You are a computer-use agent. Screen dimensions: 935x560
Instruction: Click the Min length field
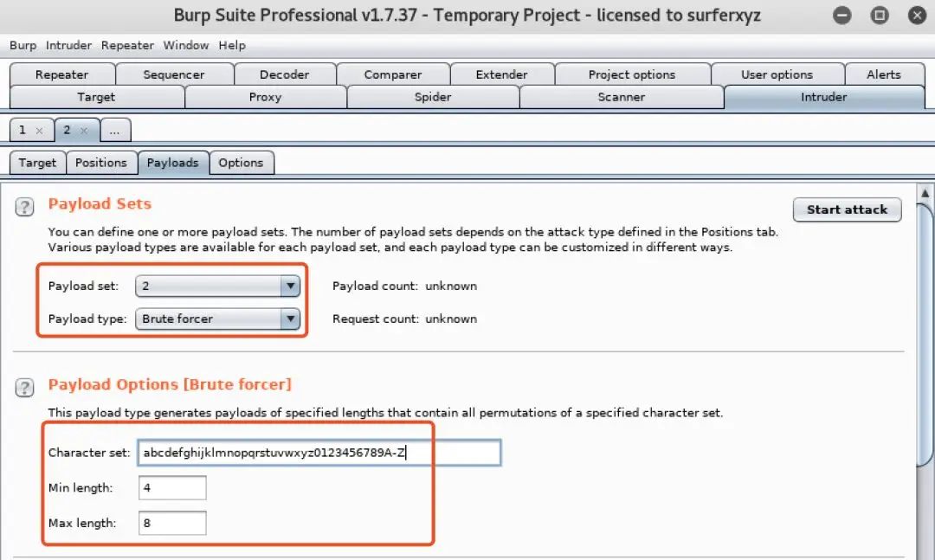click(x=172, y=488)
